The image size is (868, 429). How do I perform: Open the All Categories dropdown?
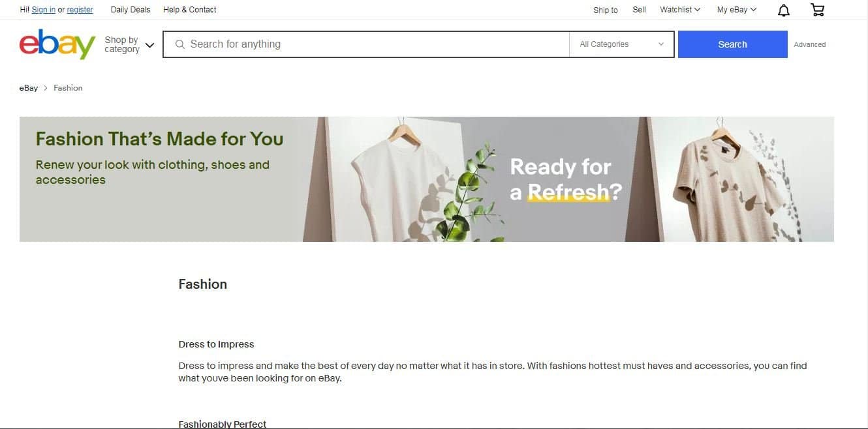coord(621,44)
